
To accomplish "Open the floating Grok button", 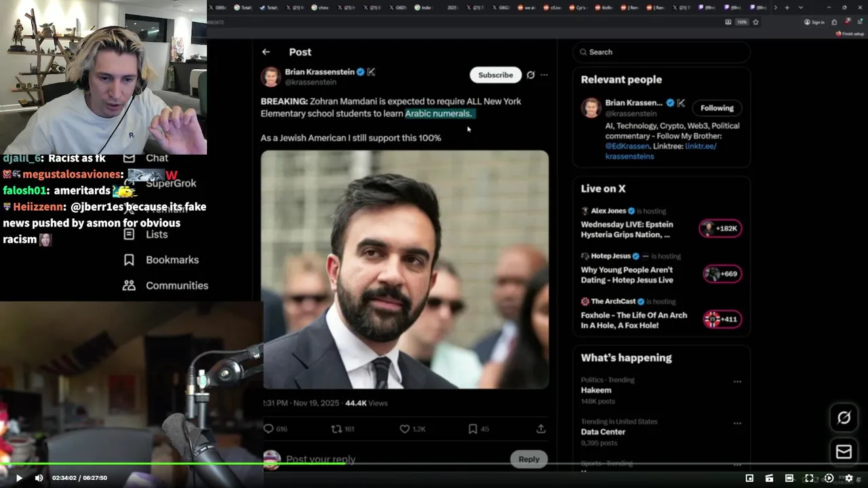I will coord(844,418).
